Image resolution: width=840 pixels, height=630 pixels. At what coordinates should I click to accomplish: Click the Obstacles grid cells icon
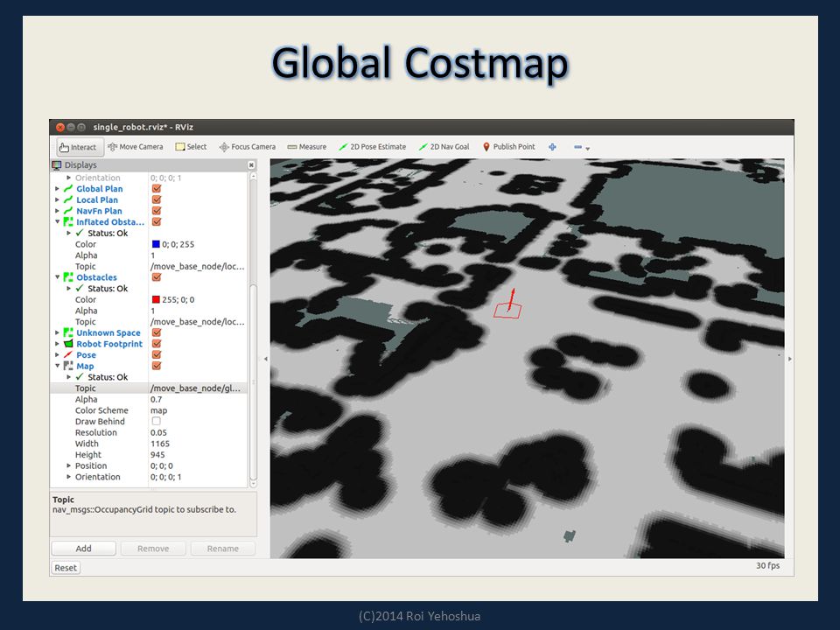click(68, 277)
